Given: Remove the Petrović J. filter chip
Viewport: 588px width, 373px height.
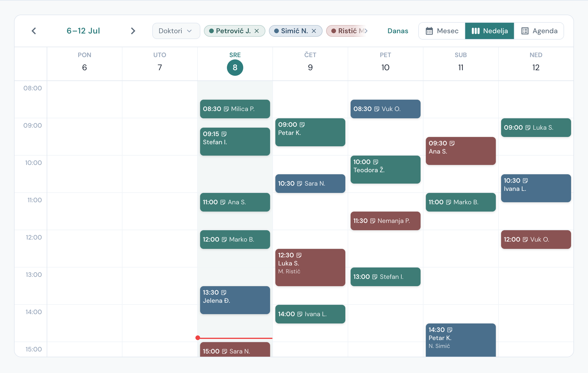Looking at the screenshot, I should (257, 31).
